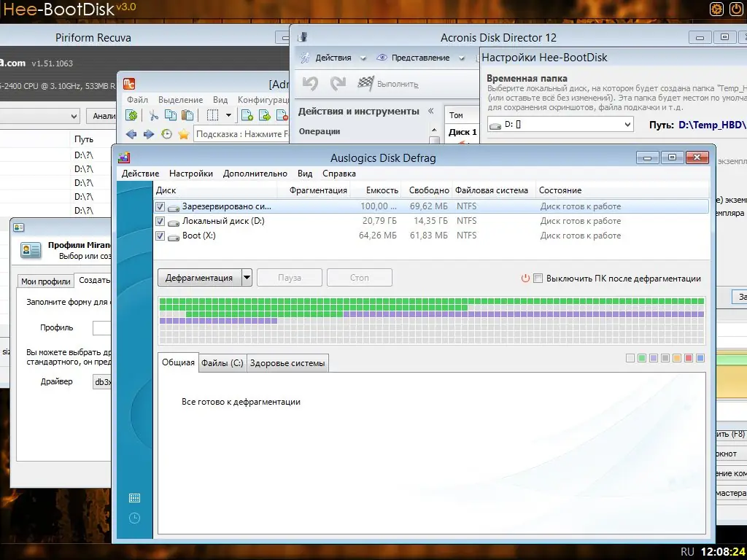Click the grid view icon in Disk Defrag sidebar
The width and height of the screenshot is (747, 560).
[134, 498]
